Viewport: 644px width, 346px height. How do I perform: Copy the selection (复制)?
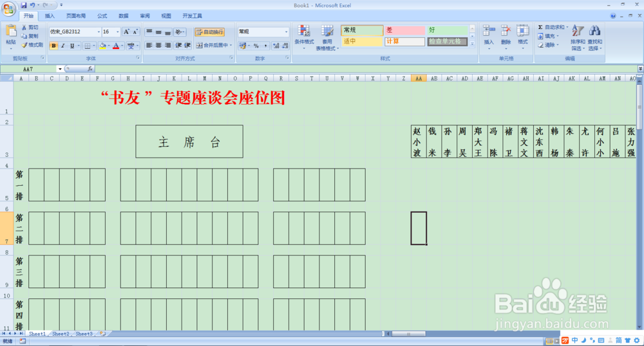[x=30, y=36]
